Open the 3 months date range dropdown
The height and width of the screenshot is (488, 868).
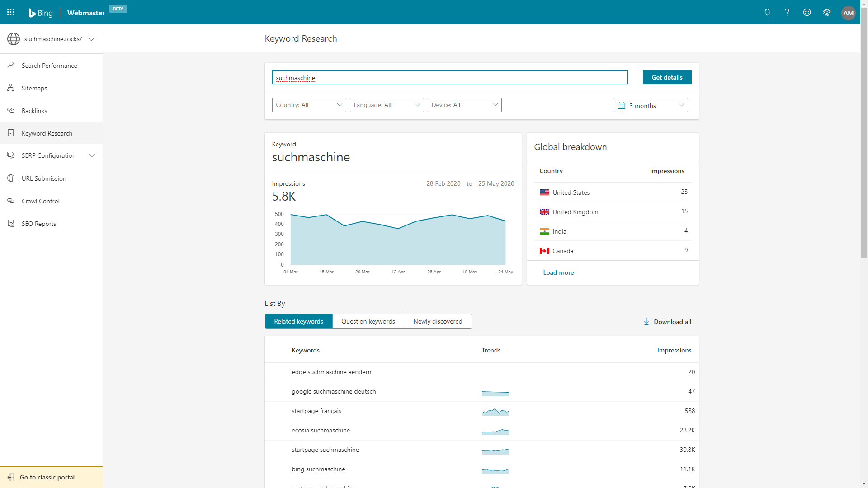pos(651,105)
